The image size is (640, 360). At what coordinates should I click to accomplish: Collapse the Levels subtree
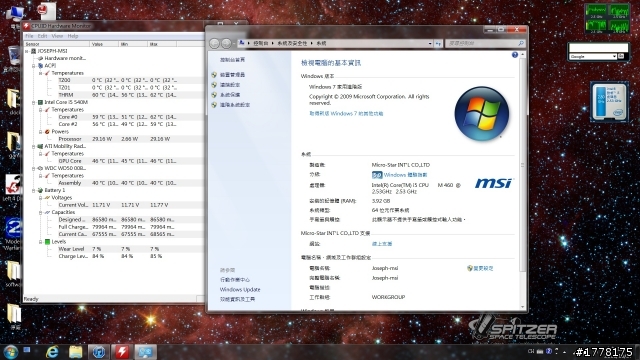[40, 242]
